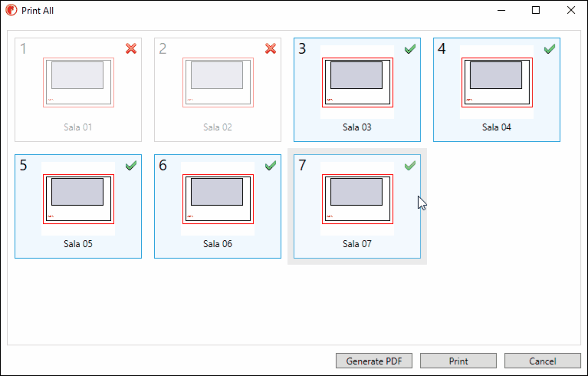Viewport: 588px width, 376px height.
Task: Click the Print button
Action: point(458,361)
